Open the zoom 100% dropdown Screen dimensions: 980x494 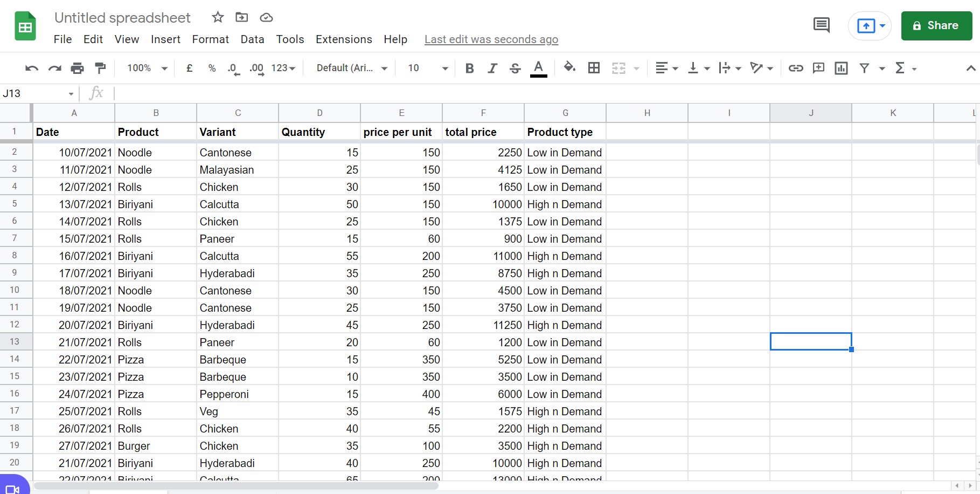point(147,68)
